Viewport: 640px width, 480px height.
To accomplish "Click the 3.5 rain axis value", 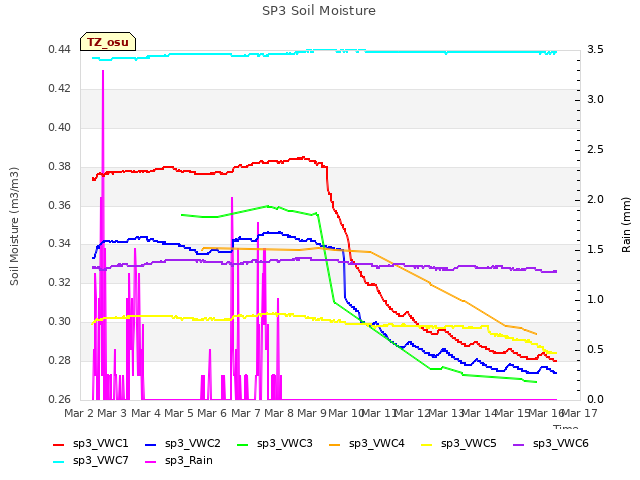I will tap(595, 49).
